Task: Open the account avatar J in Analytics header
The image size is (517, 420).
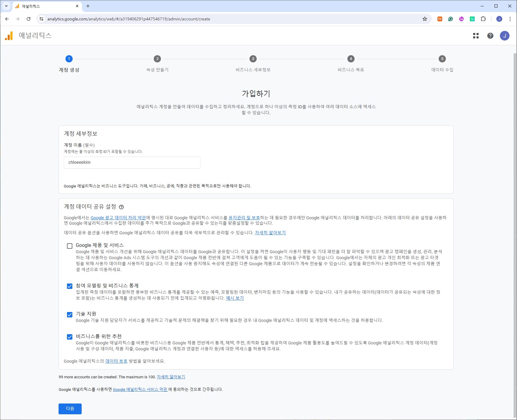Action: [x=505, y=36]
